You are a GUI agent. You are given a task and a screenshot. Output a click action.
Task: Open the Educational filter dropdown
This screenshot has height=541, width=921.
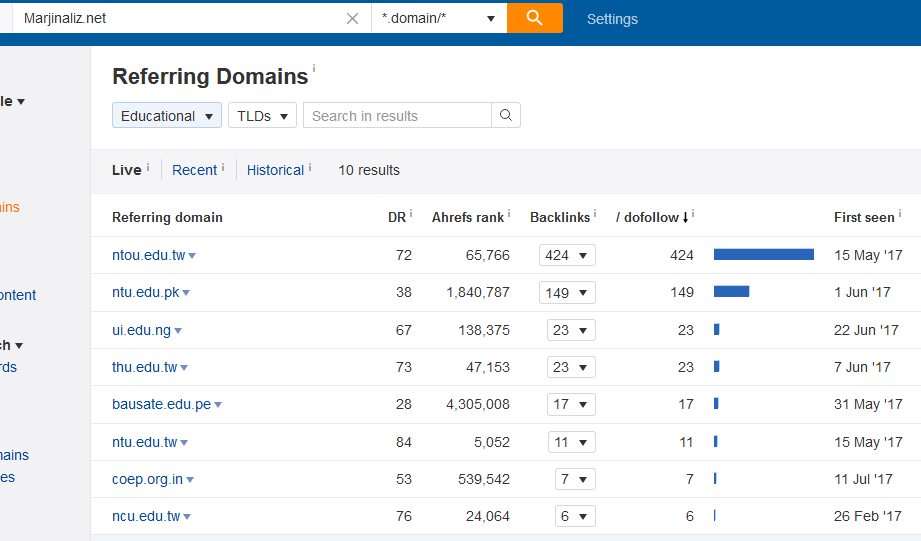pos(167,115)
